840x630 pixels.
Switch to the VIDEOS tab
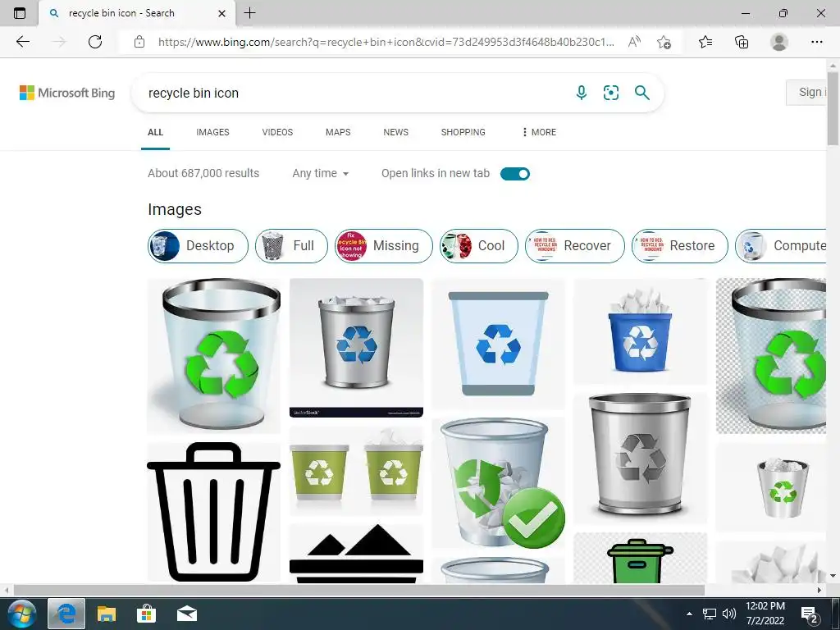[277, 132]
